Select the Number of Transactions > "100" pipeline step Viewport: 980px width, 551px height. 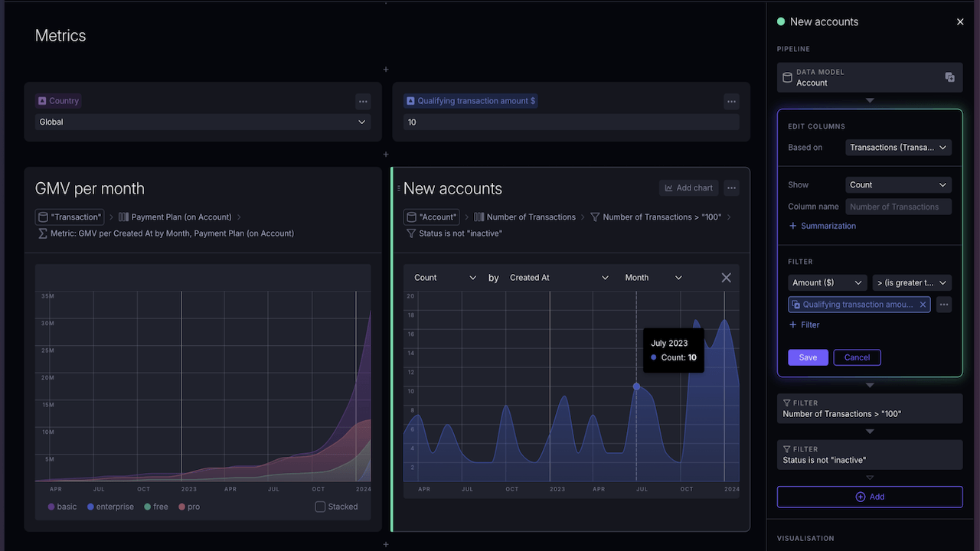click(869, 409)
